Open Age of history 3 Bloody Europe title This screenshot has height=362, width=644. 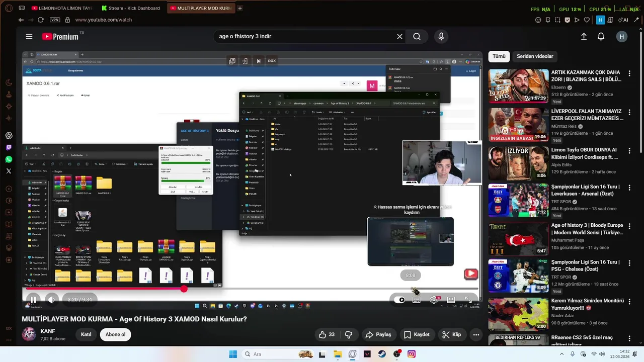click(x=587, y=229)
